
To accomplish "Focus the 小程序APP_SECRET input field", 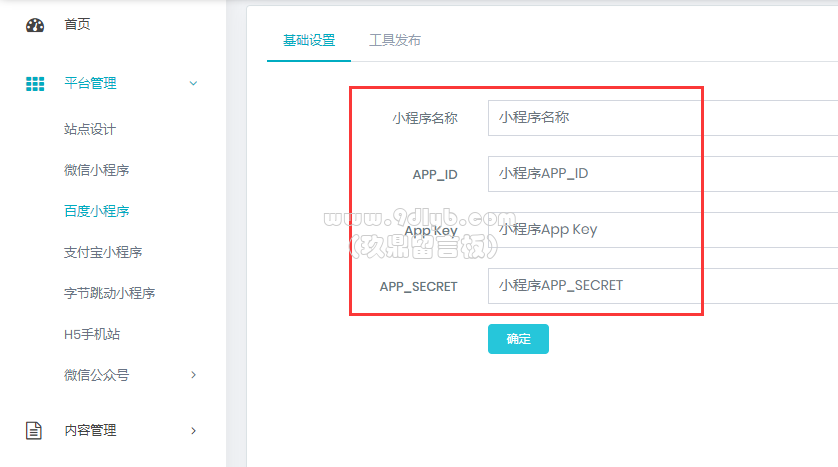I will click(663, 286).
